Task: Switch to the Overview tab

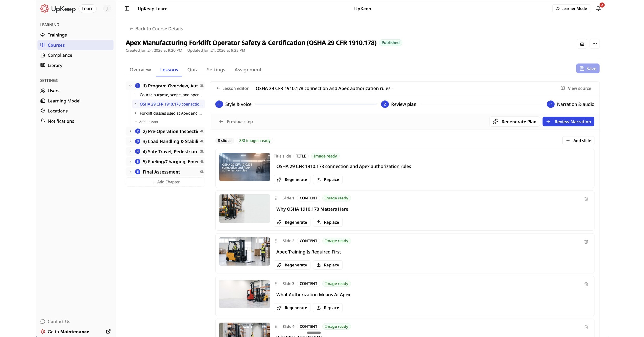Action: [140, 70]
